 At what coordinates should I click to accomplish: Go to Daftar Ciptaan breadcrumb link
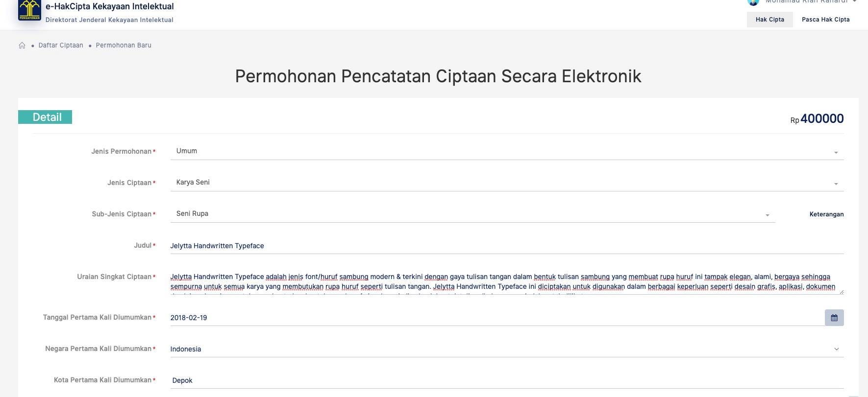pos(61,46)
